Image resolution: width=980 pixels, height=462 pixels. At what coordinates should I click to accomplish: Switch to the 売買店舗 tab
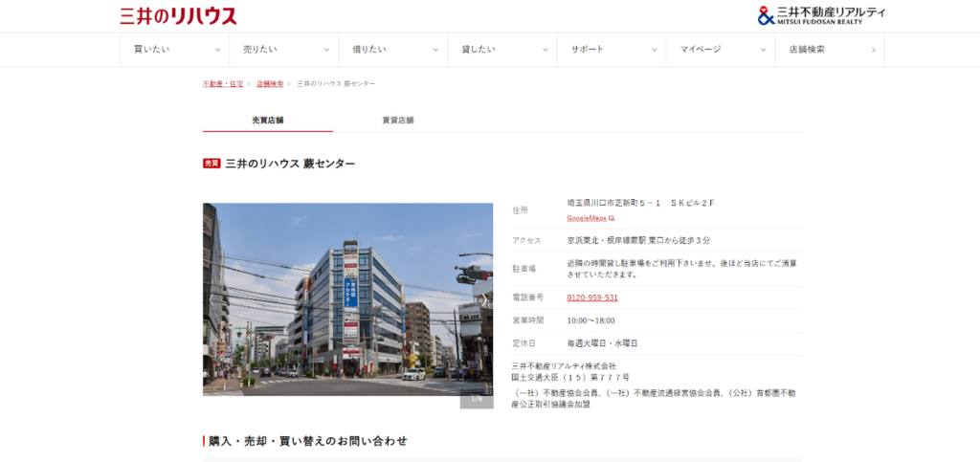point(268,120)
